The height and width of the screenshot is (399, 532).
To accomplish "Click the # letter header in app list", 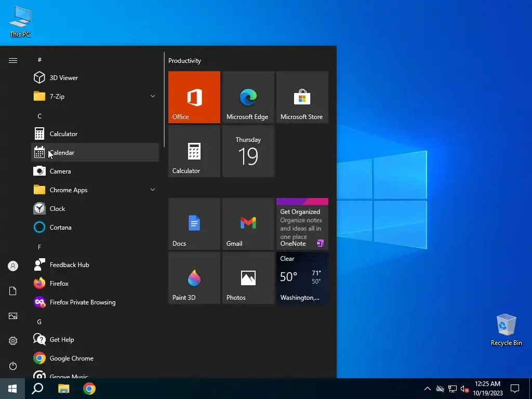I will click(x=39, y=60).
